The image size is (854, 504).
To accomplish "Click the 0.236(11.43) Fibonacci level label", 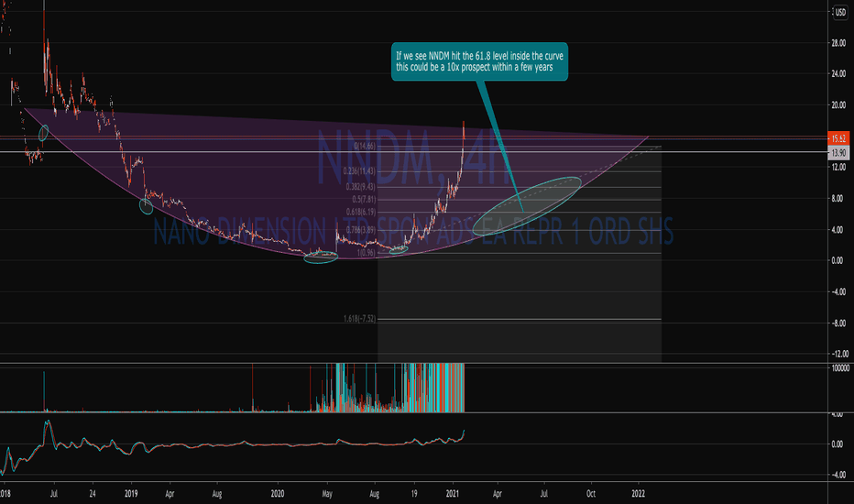I will pyautogui.click(x=359, y=171).
